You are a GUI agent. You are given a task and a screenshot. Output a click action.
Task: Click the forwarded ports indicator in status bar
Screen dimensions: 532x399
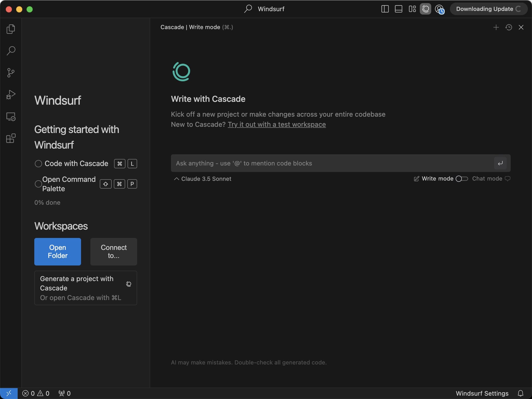click(x=65, y=393)
